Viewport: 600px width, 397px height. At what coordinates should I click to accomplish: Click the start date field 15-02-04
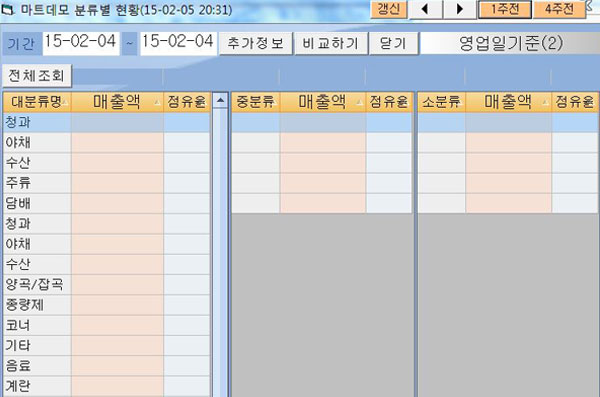[81, 42]
